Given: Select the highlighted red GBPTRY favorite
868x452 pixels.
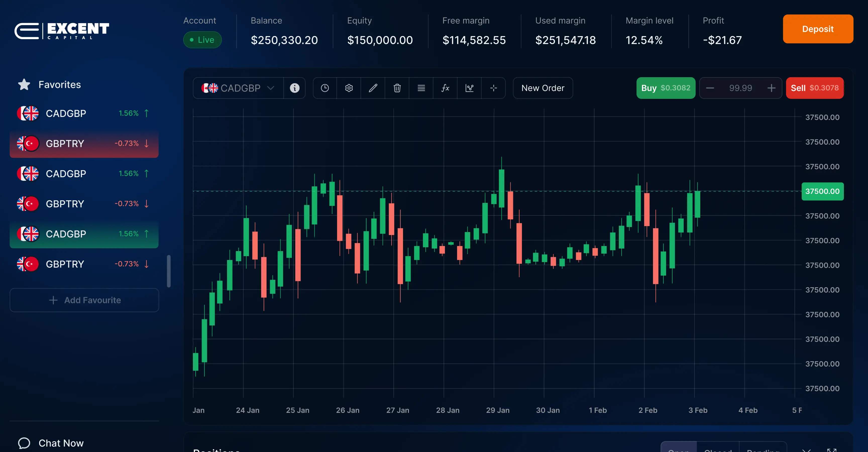Looking at the screenshot, I should click(x=84, y=143).
